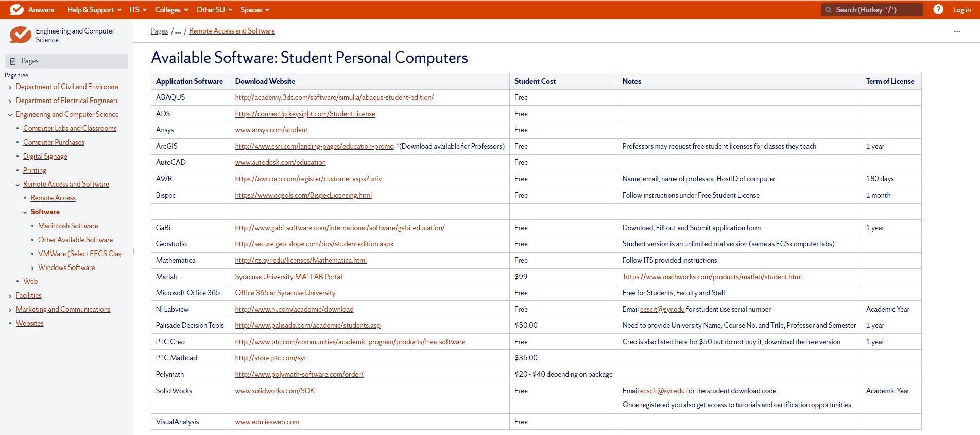Click ecscit@syr.edu email in NI Labview row
Viewport: 980px width, 435px height.
pyautogui.click(x=662, y=309)
